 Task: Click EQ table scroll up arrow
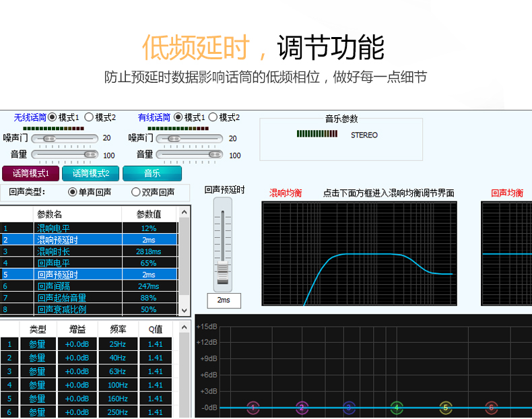click(185, 327)
